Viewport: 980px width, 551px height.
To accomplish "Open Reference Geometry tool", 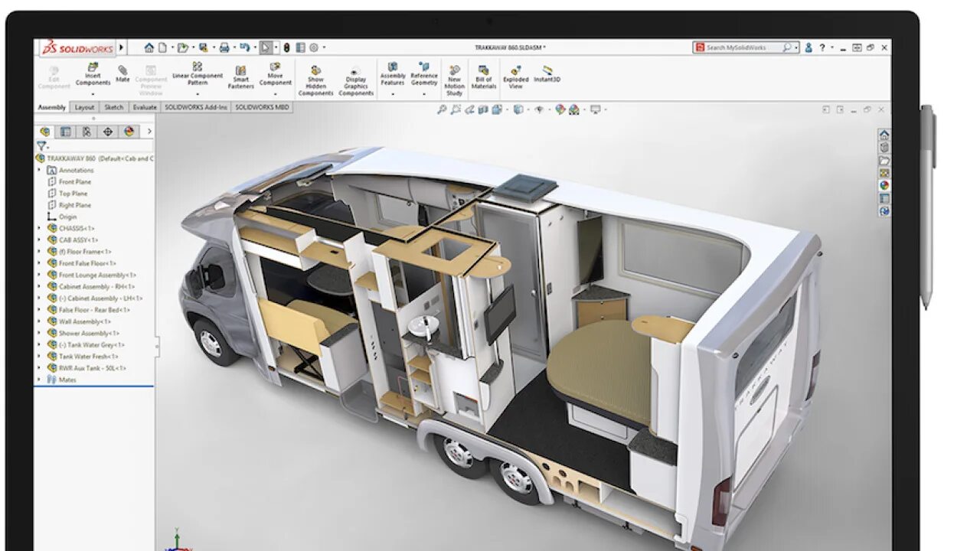I will point(424,75).
